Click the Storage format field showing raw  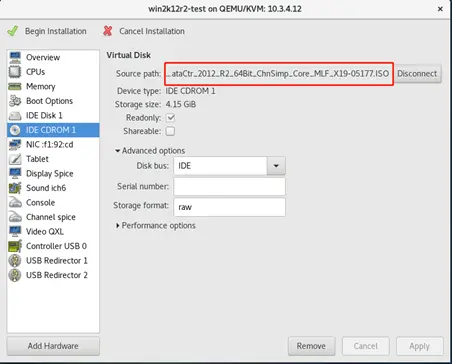229,207
